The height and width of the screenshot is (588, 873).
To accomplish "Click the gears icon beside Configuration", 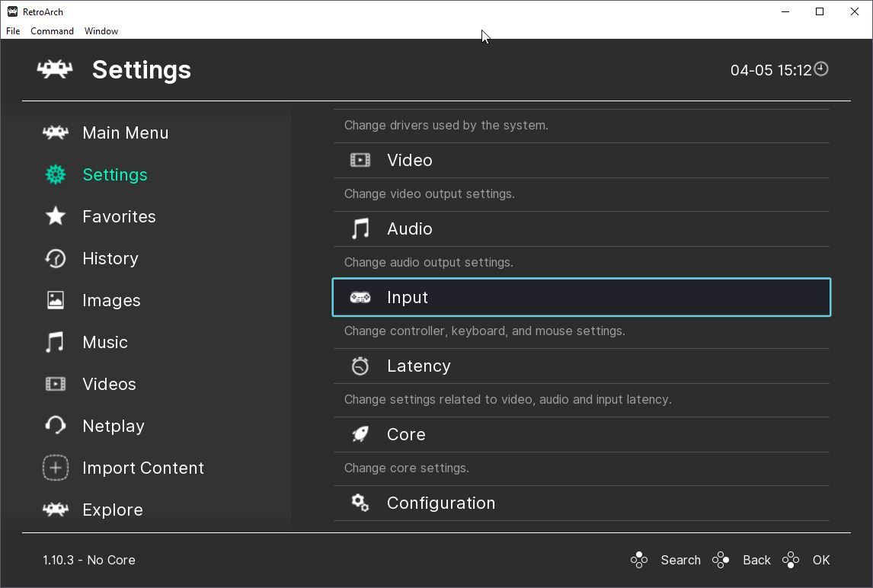I will click(360, 503).
